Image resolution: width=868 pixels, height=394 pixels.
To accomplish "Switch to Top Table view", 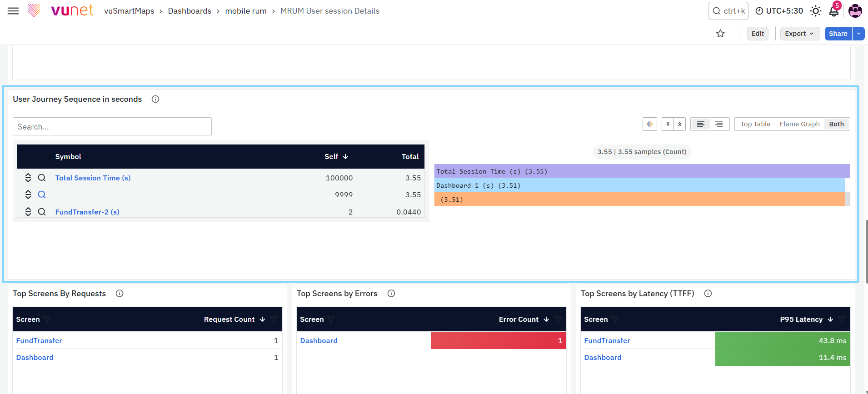I will [755, 124].
